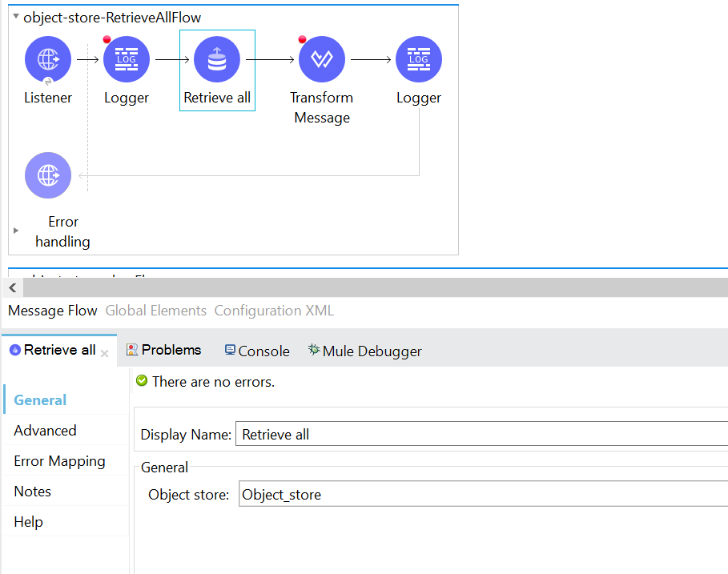Go to the Error Mapping section

coord(59,461)
